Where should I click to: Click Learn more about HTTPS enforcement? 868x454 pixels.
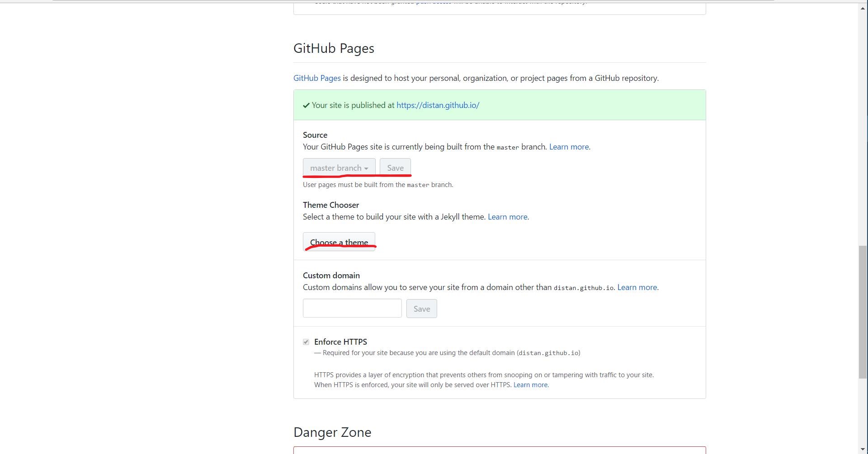[x=530, y=385]
